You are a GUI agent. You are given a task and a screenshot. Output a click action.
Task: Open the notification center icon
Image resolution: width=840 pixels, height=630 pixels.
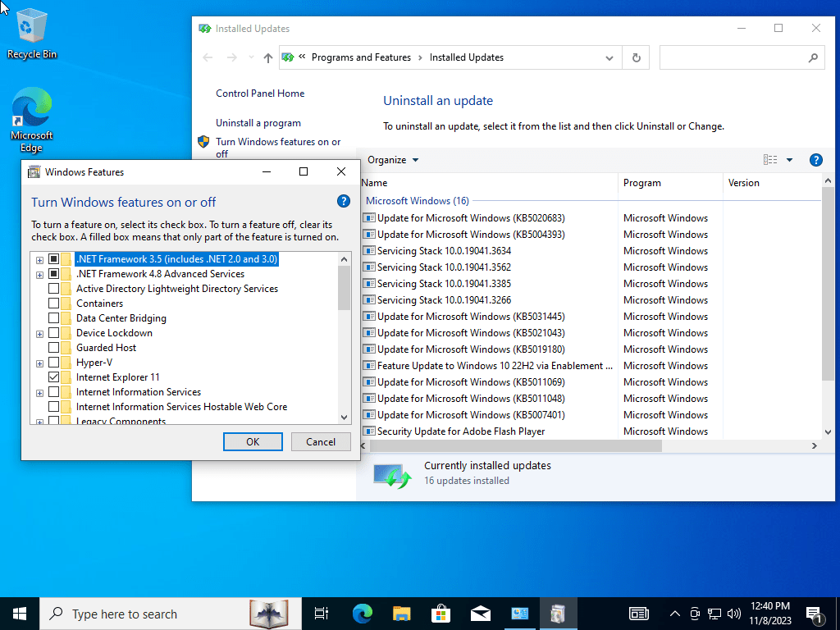(x=815, y=615)
